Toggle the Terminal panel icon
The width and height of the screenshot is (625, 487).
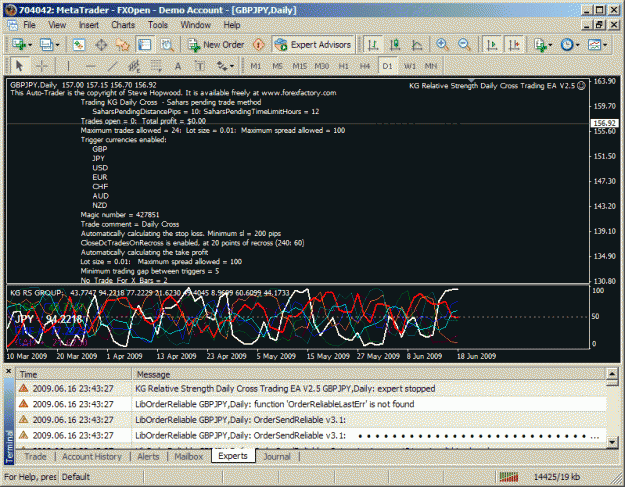144,45
